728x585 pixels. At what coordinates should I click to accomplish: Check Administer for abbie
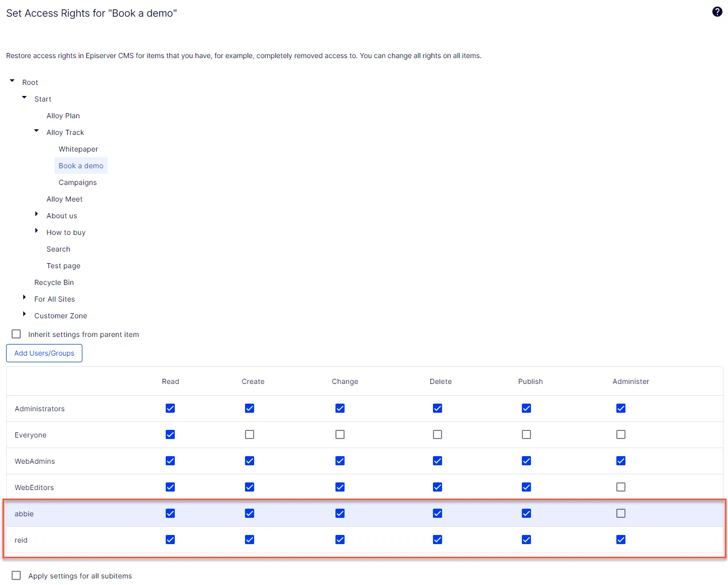click(x=621, y=513)
